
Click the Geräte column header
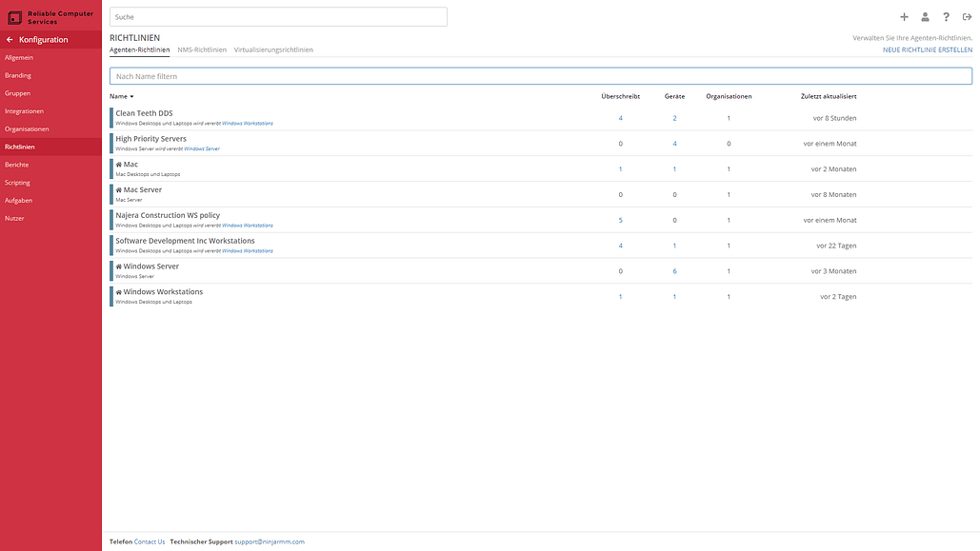(674, 97)
